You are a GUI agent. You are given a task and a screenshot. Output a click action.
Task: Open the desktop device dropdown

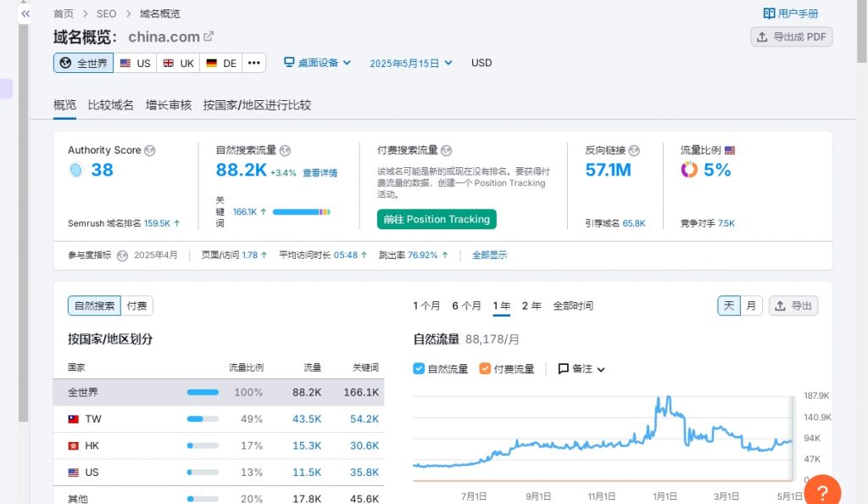(317, 63)
